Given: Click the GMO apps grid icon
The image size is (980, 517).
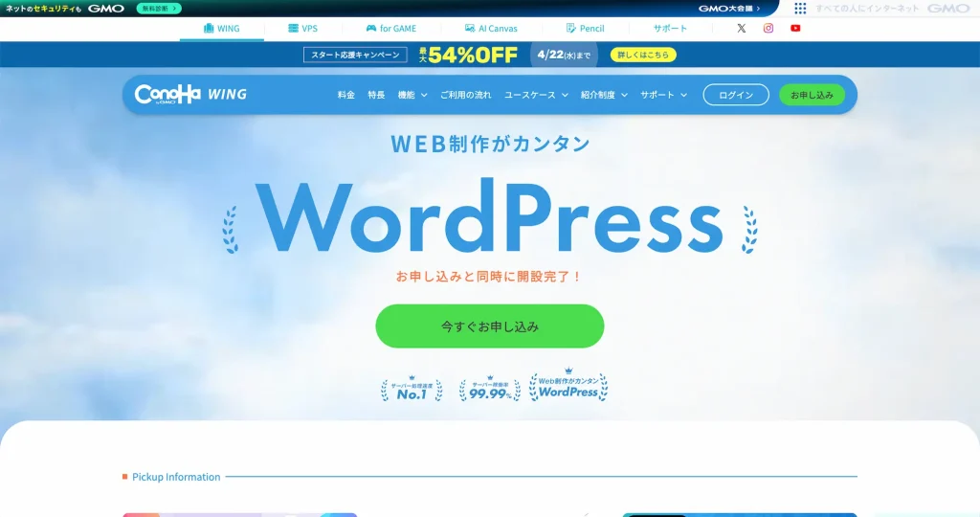Looking at the screenshot, I should [800, 9].
